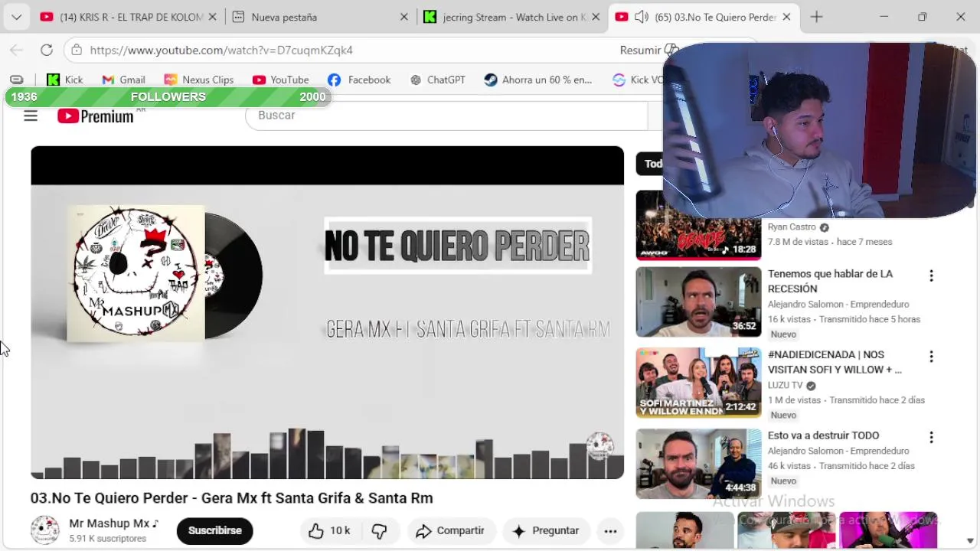Go back with the browser back arrow
Viewport: 980px width, 551px height.
[x=16, y=50]
